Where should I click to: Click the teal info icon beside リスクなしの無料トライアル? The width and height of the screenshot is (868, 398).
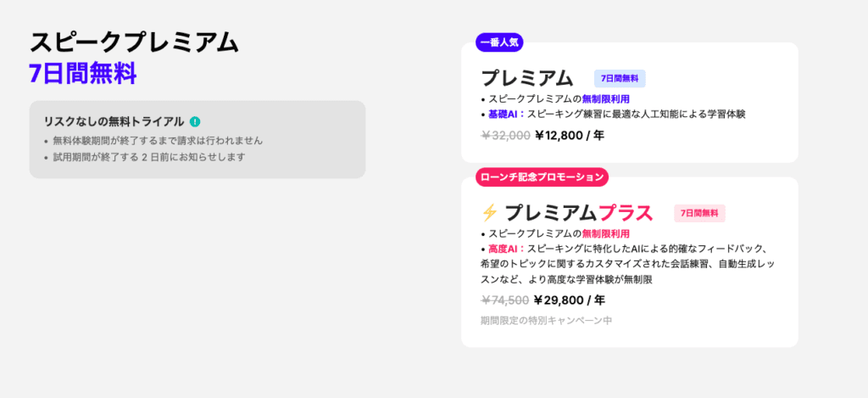coord(195,121)
